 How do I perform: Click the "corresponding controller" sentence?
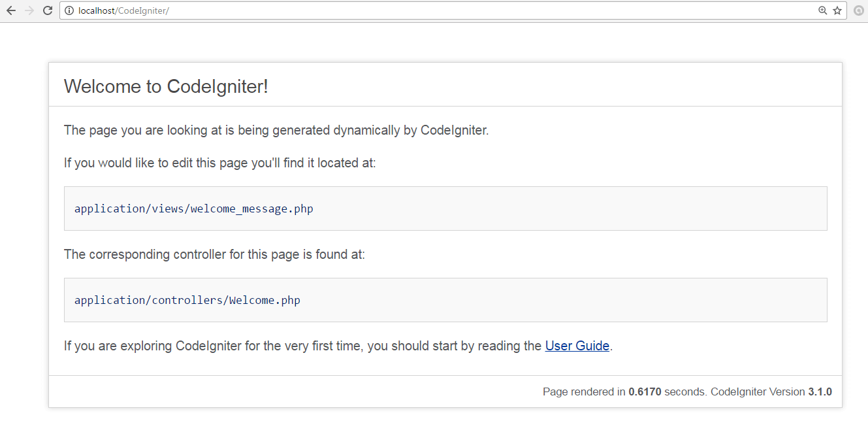214,254
